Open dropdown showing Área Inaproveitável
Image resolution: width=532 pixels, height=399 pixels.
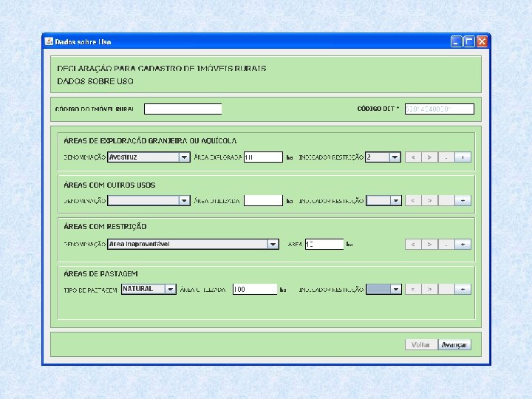(193, 245)
